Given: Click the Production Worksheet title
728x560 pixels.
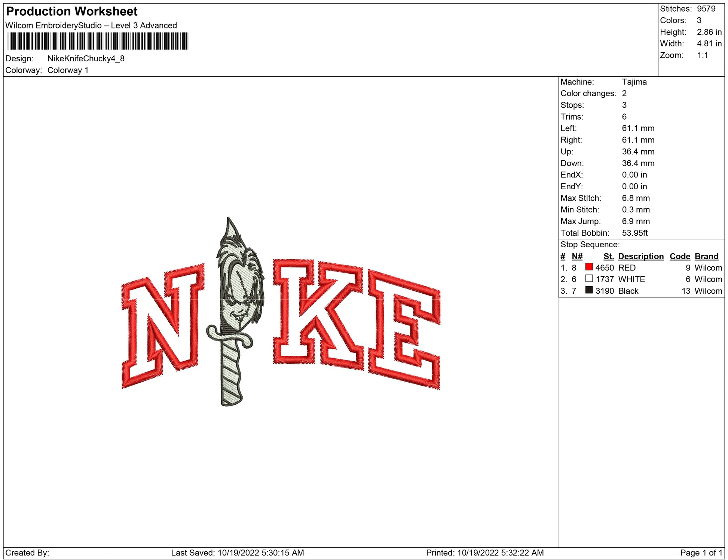Looking at the screenshot, I should click(x=72, y=11).
